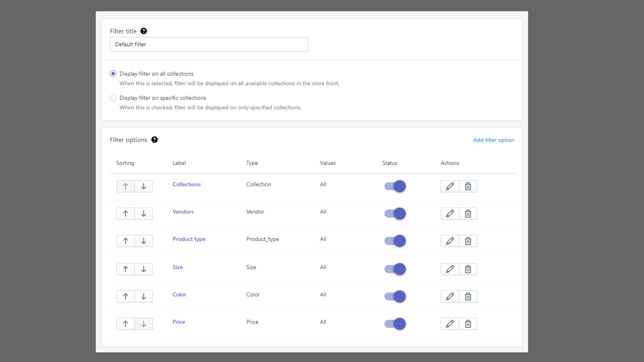Move the Collections filter down
644x362 pixels.
[143, 186]
